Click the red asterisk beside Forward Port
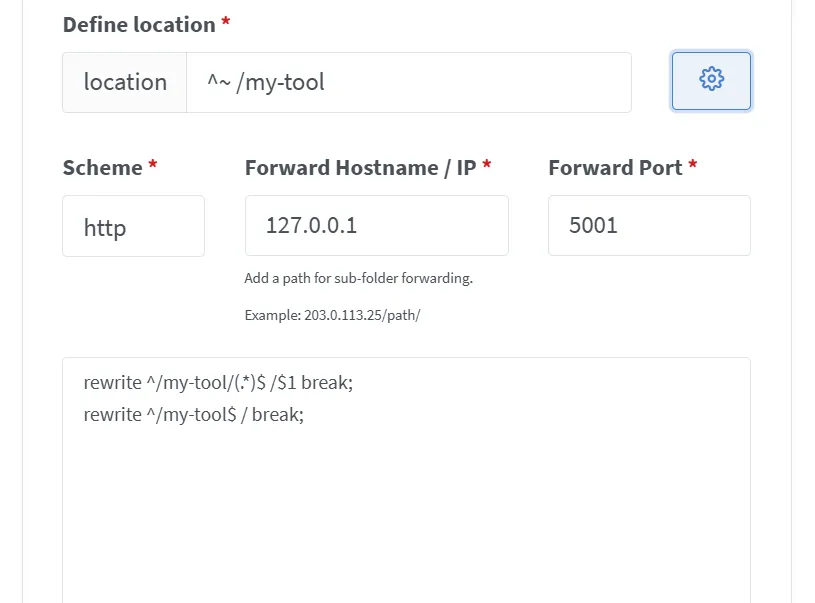 pos(693,168)
